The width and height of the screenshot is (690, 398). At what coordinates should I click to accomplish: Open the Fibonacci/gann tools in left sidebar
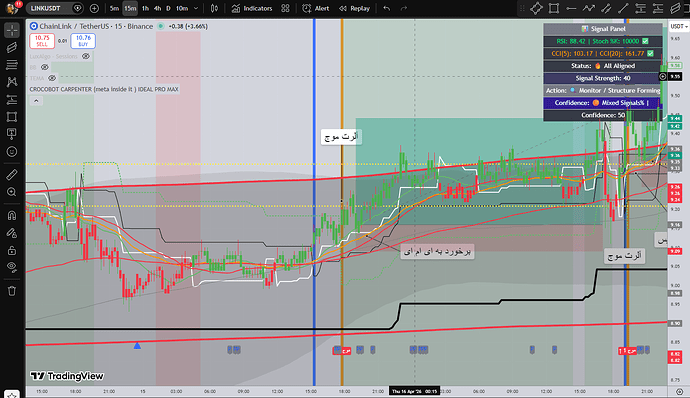[x=12, y=65]
